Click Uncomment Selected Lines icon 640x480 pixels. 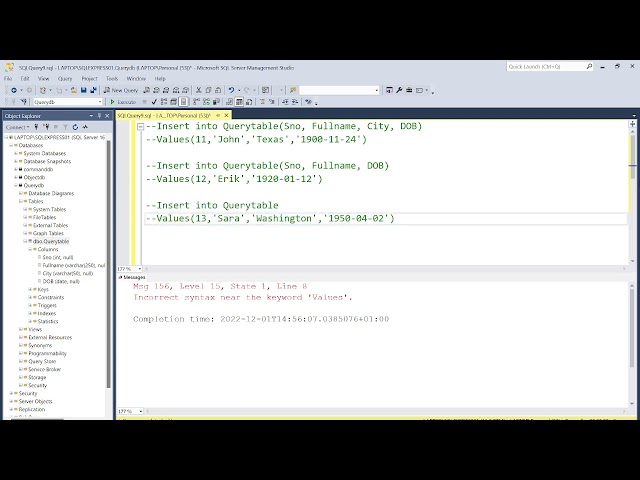coord(272,102)
